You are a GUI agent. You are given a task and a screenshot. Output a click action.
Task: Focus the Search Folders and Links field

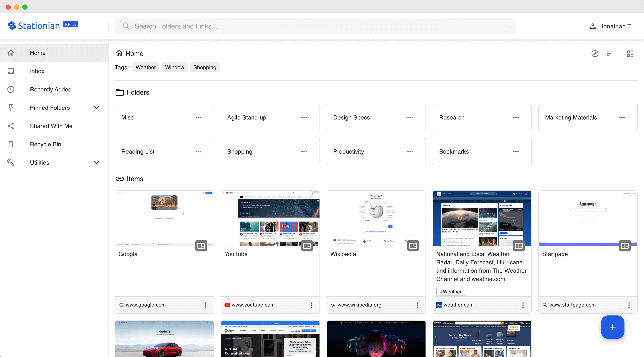click(315, 26)
